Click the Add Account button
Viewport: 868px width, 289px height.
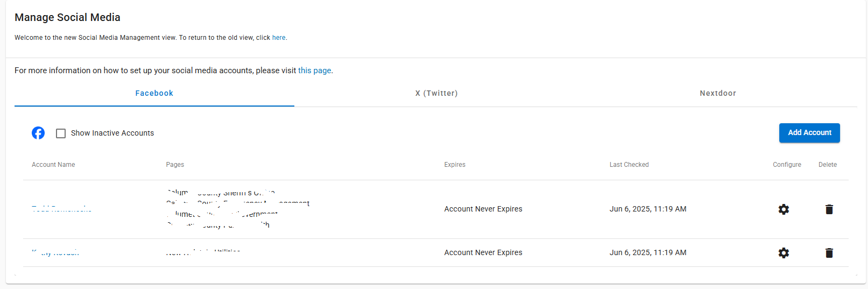[x=809, y=133]
